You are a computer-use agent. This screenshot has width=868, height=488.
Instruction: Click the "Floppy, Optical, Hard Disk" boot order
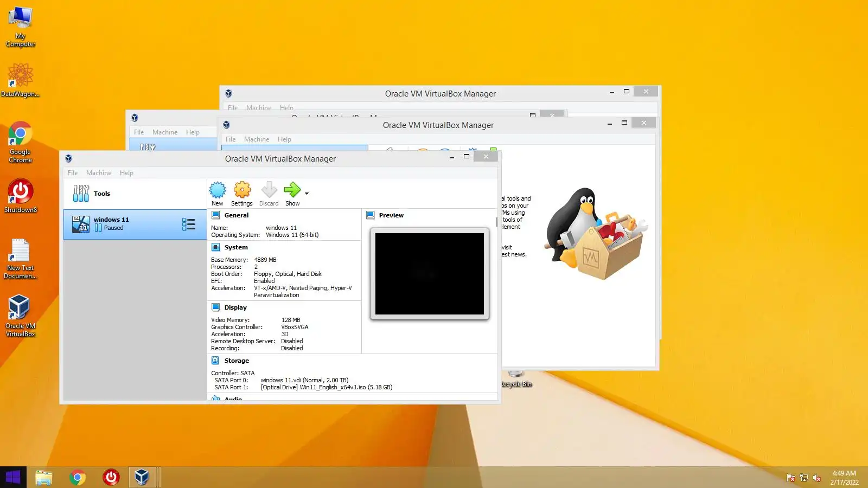(288, 274)
